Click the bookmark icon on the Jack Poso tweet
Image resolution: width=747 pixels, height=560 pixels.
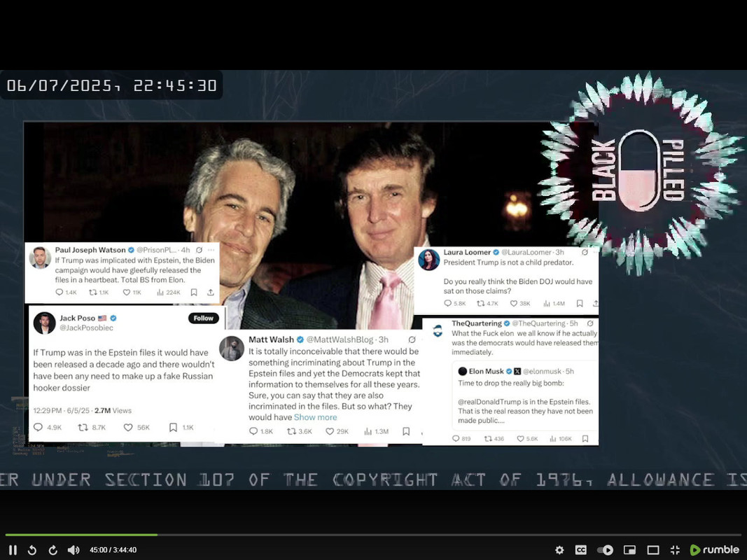(x=173, y=428)
